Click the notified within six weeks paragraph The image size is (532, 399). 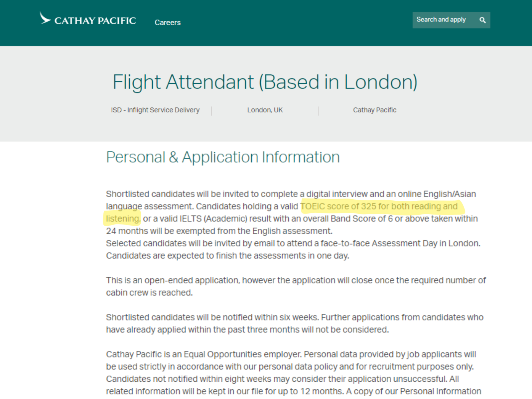coord(295,323)
